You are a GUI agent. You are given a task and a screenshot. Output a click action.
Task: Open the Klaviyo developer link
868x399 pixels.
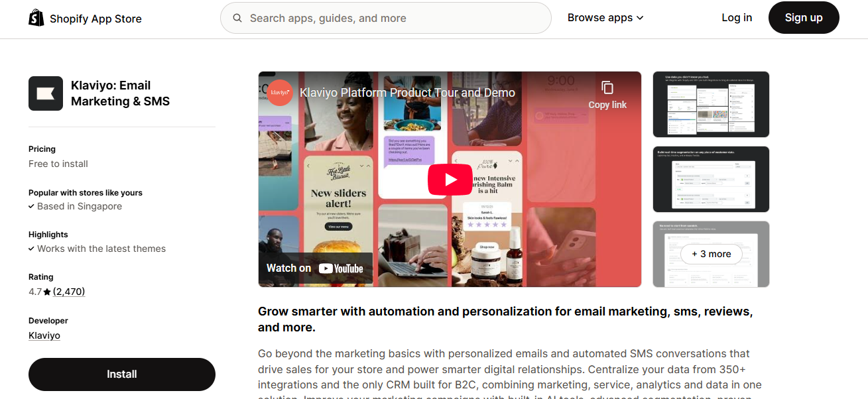pos(44,335)
